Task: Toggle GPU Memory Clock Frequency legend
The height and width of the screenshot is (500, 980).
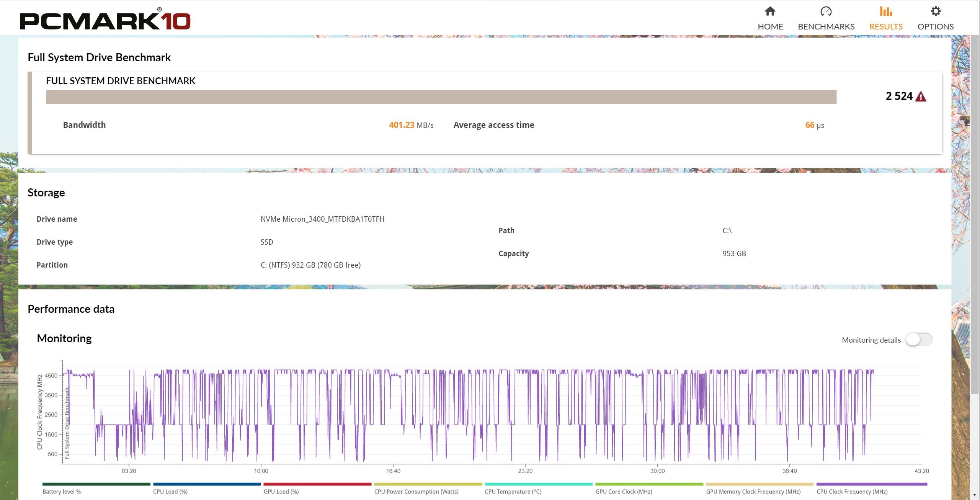Action: click(x=760, y=488)
